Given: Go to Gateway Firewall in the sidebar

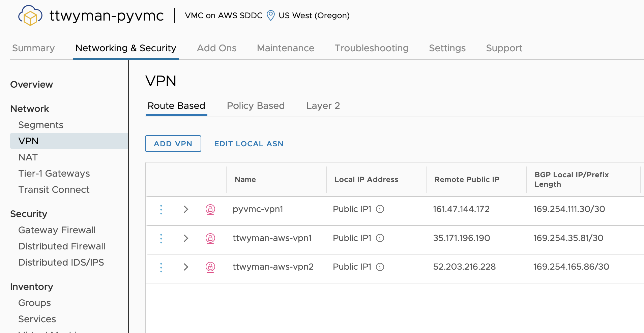Looking at the screenshot, I should coord(57,230).
